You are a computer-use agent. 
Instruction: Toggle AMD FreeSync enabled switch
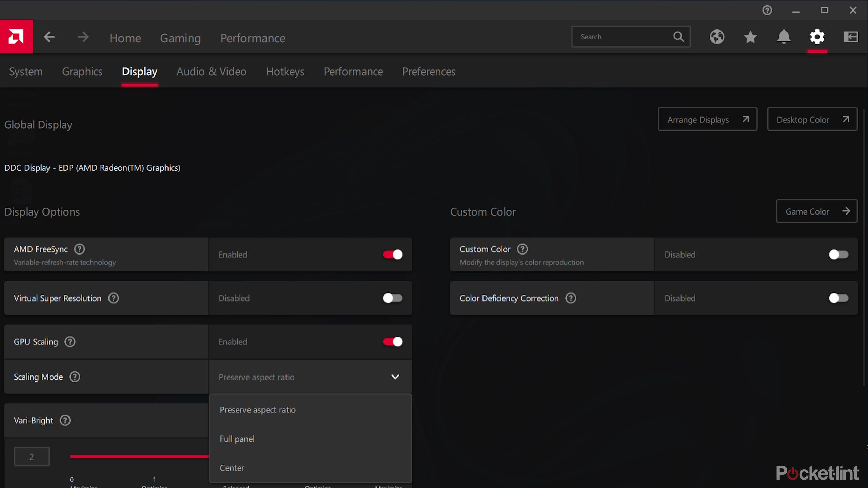392,255
